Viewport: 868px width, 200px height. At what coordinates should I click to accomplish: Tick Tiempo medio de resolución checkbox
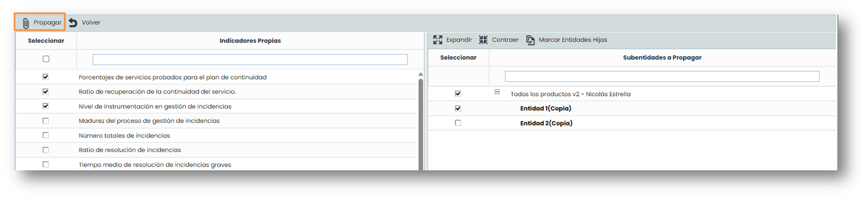pos(46,164)
